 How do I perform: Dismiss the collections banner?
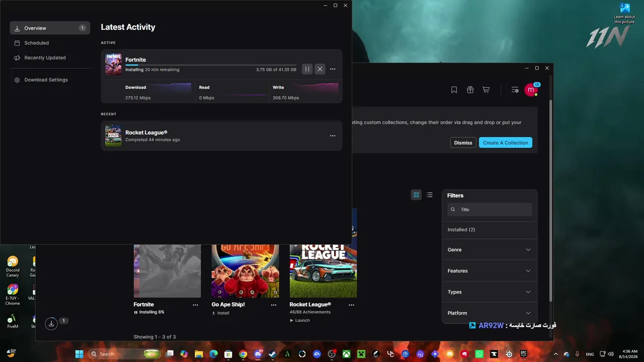(463, 143)
